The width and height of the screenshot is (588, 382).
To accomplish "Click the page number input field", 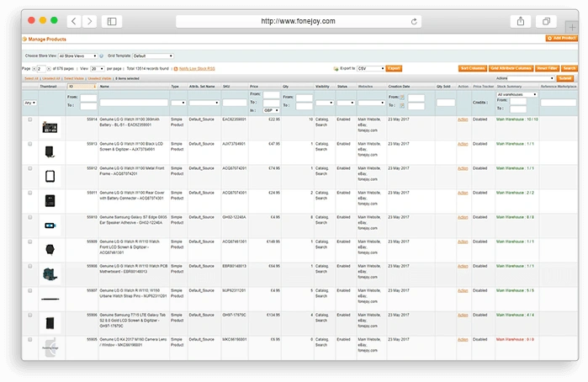I will (x=41, y=69).
